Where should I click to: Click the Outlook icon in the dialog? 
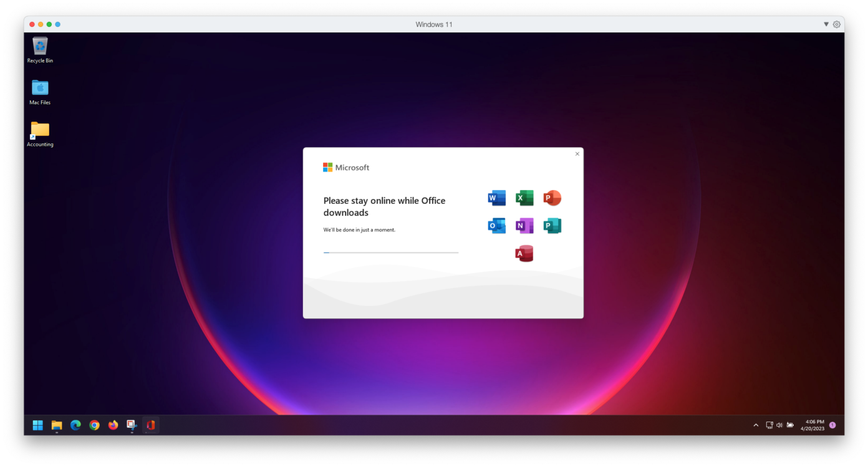click(x=496, y=225)
